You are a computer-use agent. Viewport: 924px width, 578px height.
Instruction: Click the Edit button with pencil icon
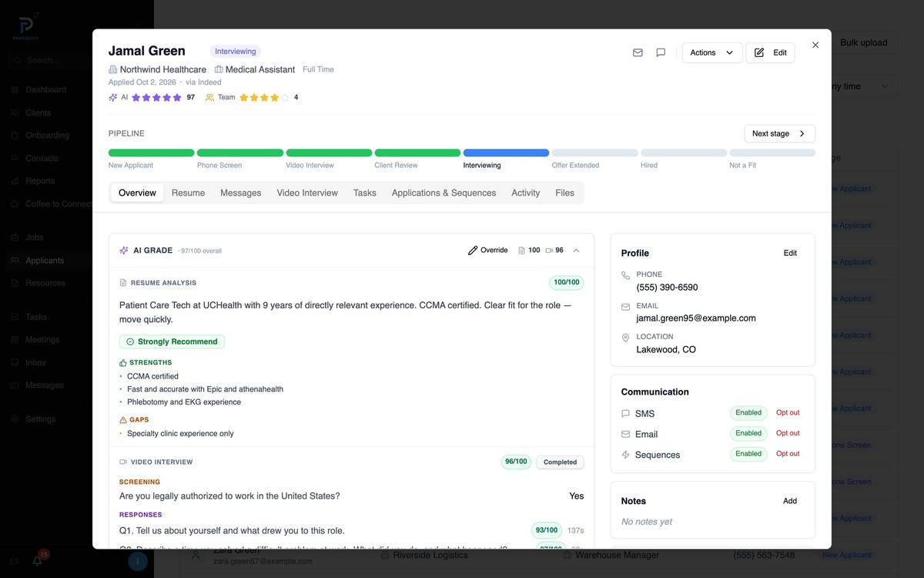click(770, 52)
